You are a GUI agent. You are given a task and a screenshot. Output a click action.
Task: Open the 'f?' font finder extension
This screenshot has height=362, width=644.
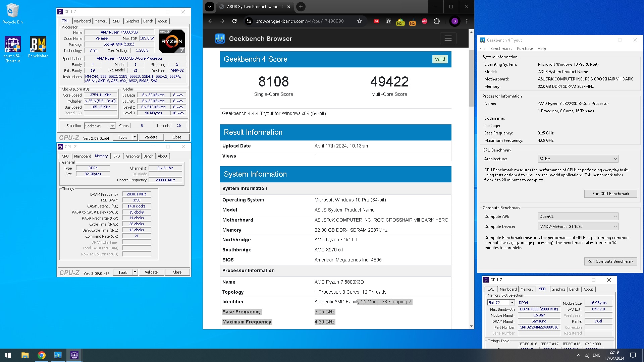[x=388, y=21]
